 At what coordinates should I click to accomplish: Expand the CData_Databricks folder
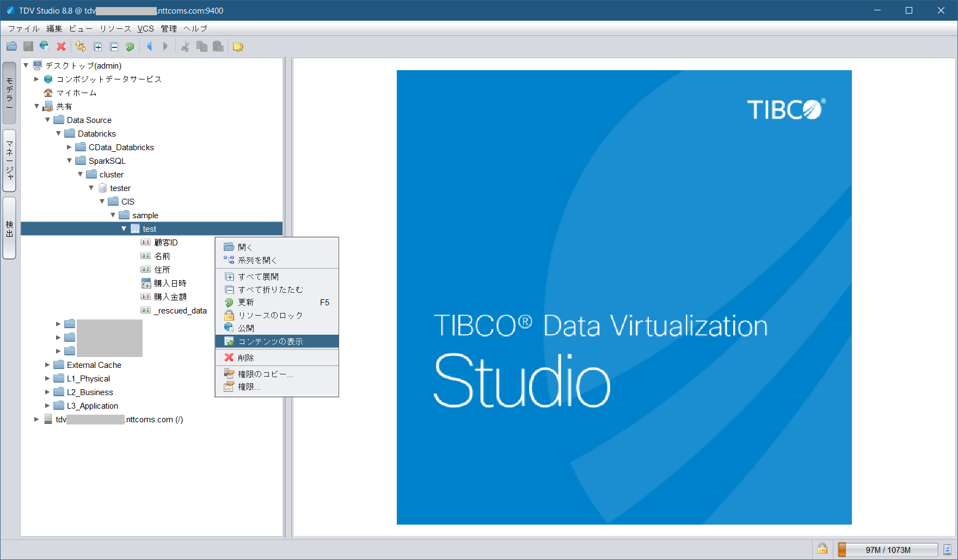click(x=69, y=147)
